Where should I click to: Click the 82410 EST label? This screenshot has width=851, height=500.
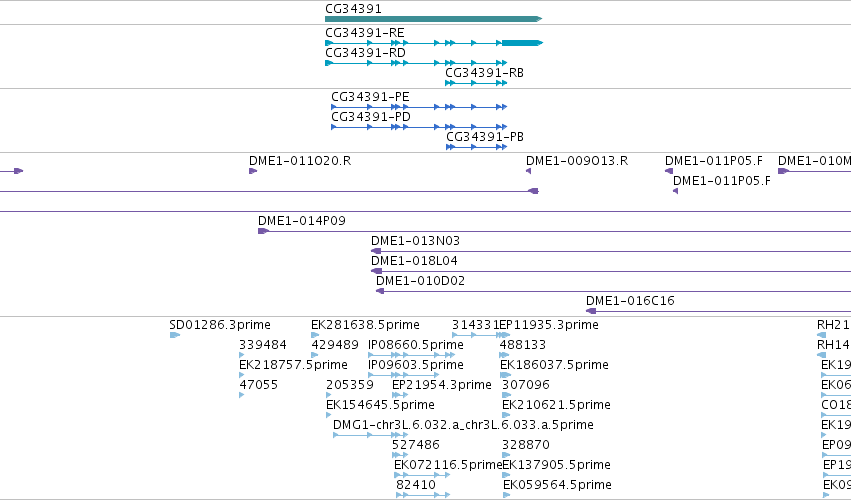tap(416, 485)
